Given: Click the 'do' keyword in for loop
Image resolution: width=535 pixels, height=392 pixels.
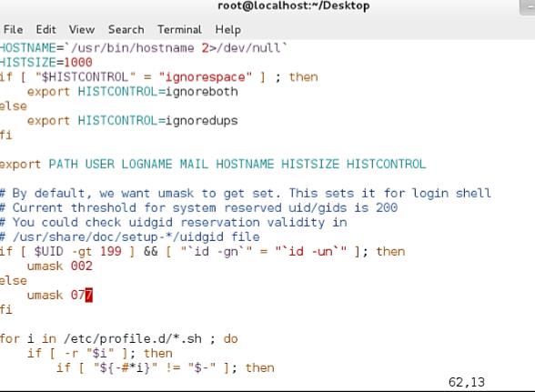Looking at the screenshot, I should point(231,338).
